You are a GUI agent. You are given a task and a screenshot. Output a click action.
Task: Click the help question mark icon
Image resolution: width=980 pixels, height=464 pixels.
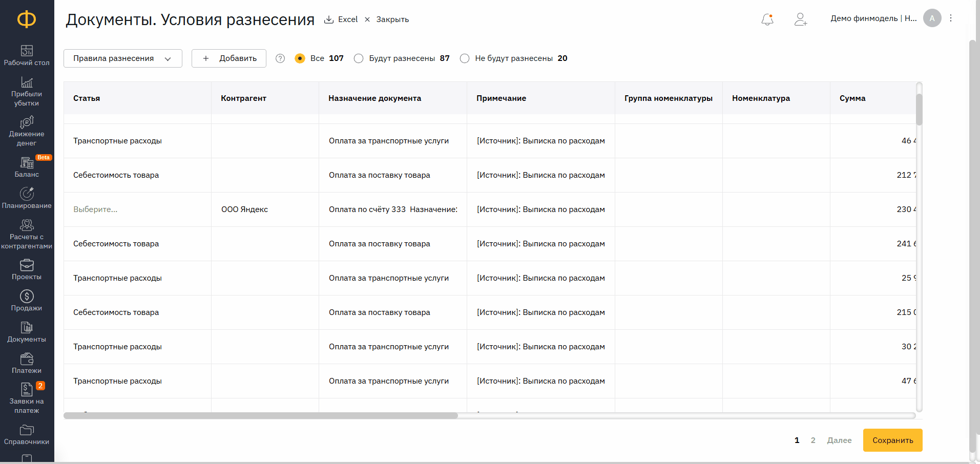click(280, 58)
